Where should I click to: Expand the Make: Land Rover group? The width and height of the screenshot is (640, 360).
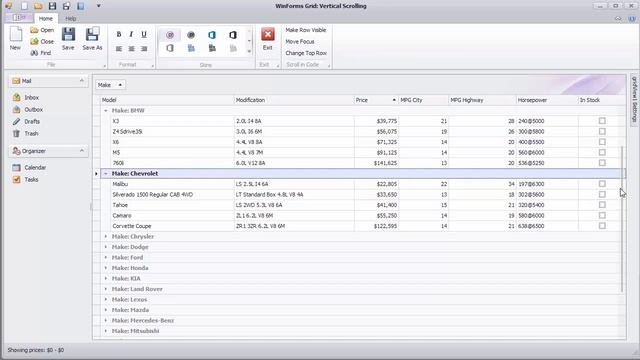pos(106,289)
